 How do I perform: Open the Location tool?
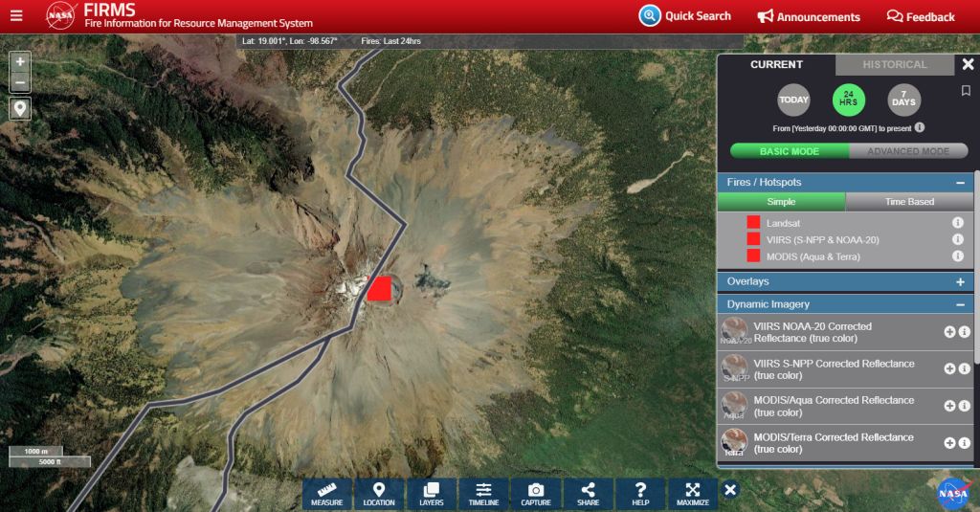coord(379,493)
